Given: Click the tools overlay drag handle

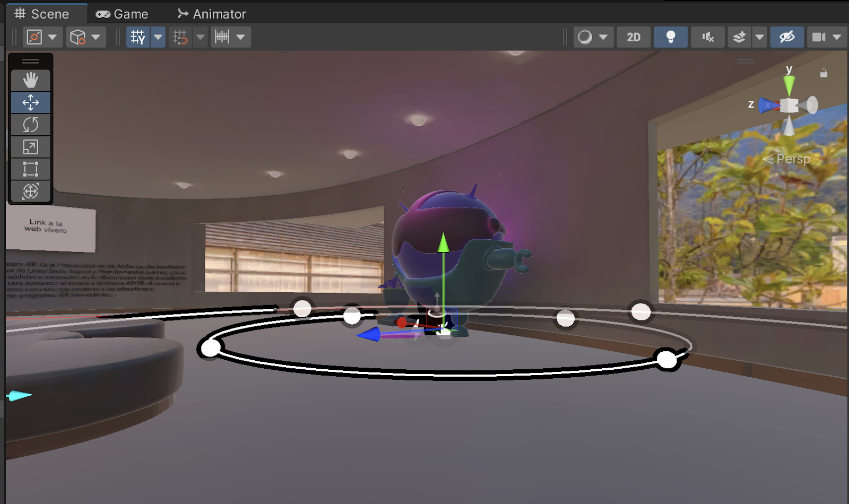Looking at the screenshot, I should 31,61.
